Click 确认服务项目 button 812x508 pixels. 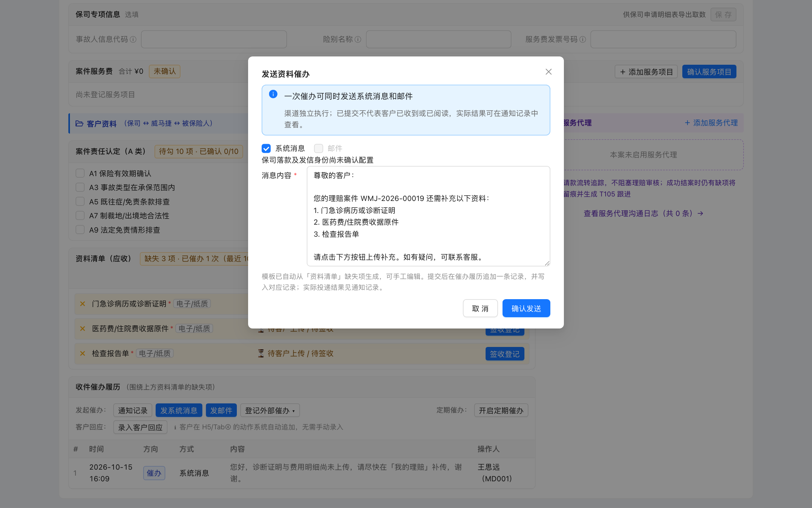[x=709, y=71]
